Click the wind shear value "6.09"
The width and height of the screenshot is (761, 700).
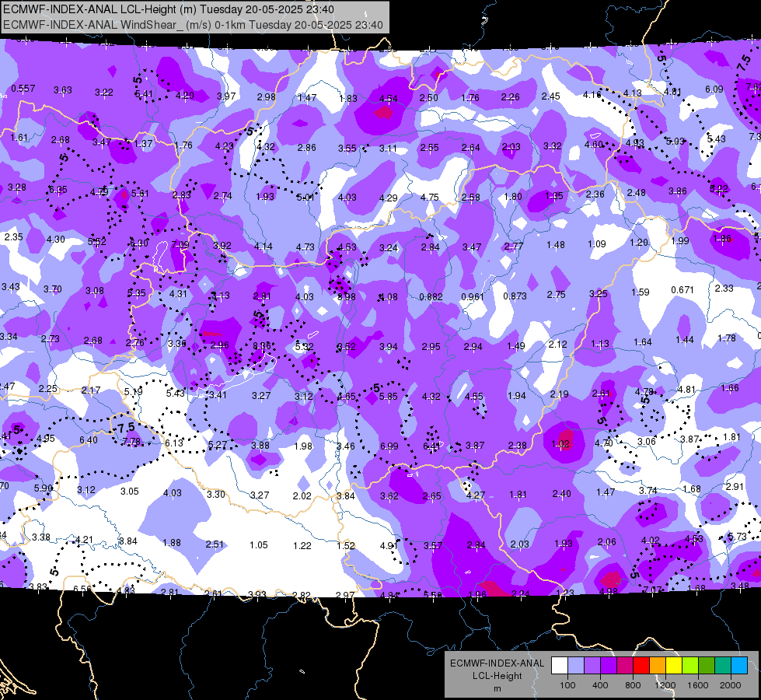(714, 89)
